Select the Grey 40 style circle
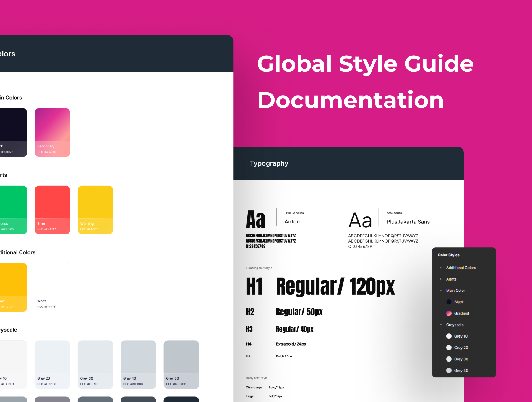The image size is (532, 402). (449, 370)
